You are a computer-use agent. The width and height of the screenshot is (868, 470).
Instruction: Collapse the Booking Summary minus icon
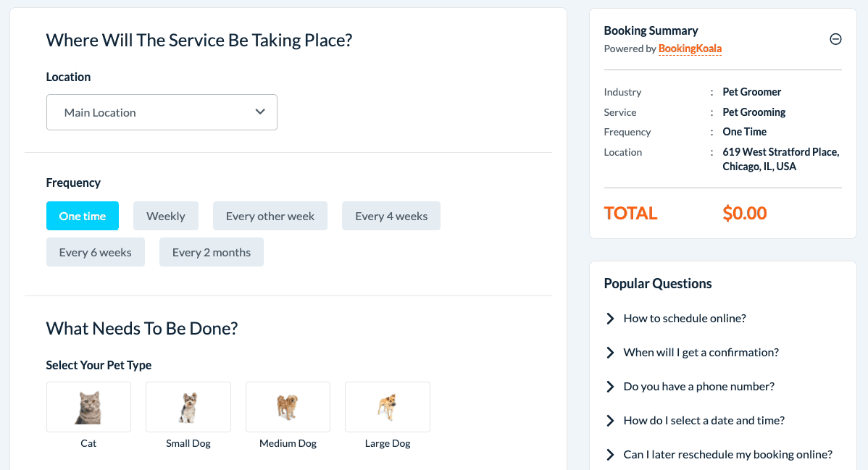[x=835, y=39]
